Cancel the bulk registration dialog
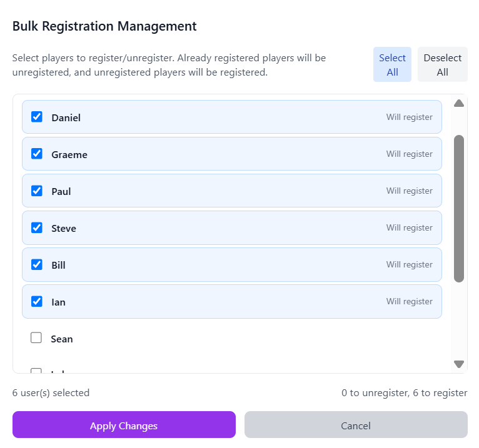This screenshot has width=479, height=448. pyautogui.click(x=355, y=426)
